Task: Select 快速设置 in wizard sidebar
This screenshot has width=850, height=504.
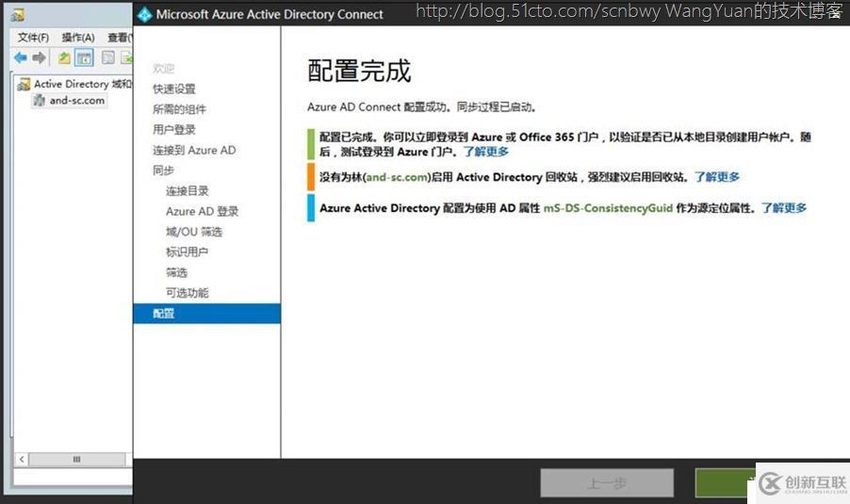Action: click(174, 89)
